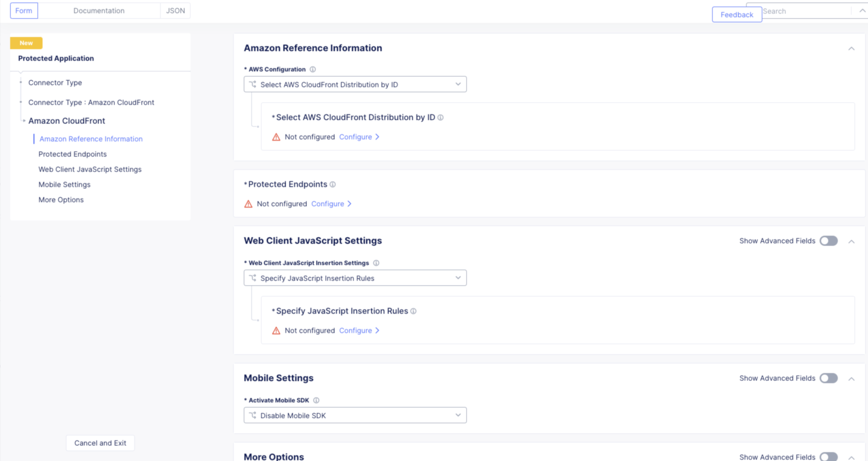Open the Documentation tab
Screen dimensions: 868x461
(x=98, y=10)
